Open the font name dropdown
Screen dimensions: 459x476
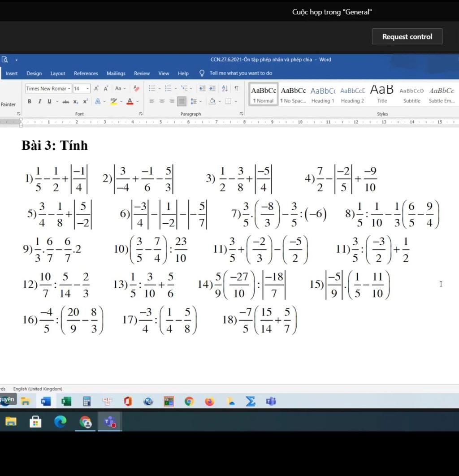coord(69,89)
